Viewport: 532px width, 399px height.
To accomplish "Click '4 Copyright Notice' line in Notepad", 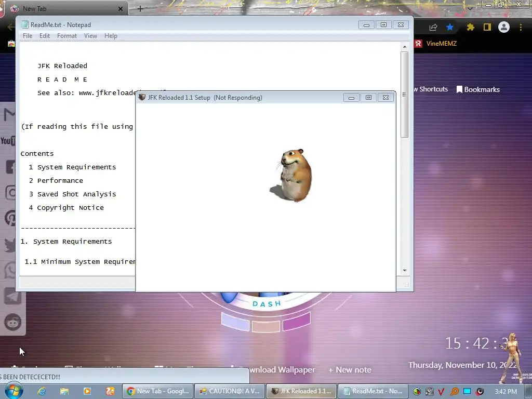I will (x=66, y=208).
